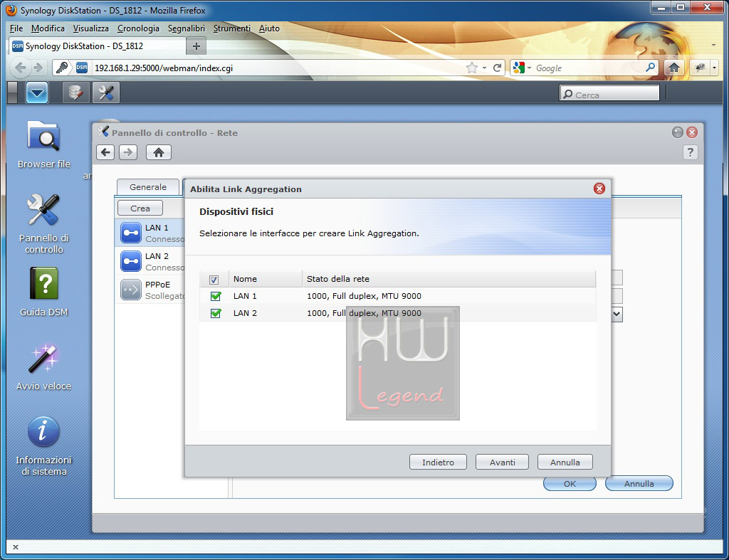Sort by Stato della rete column header
Screen dimensions: 729x560
(449, 279)
